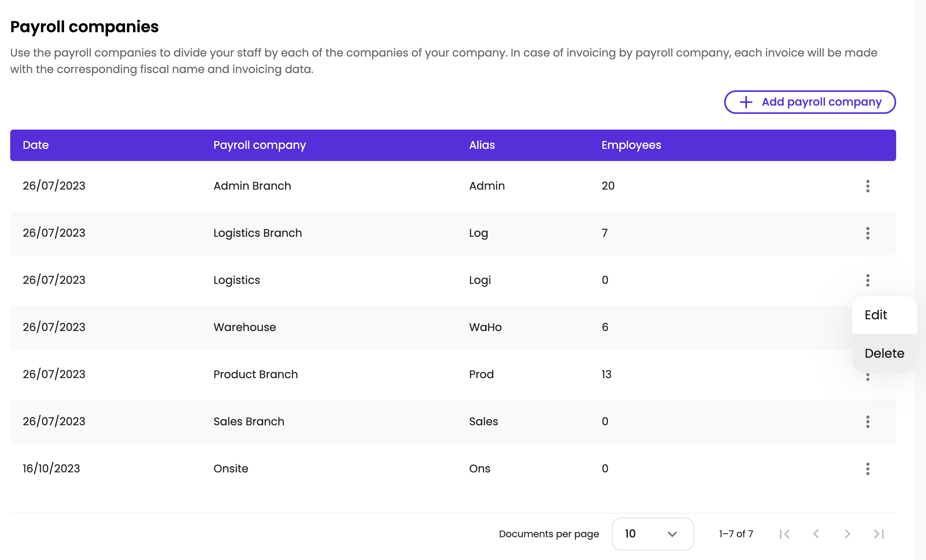Jump to the last page of results
This screenshot has height=560, width=926.
click(879, 534)
